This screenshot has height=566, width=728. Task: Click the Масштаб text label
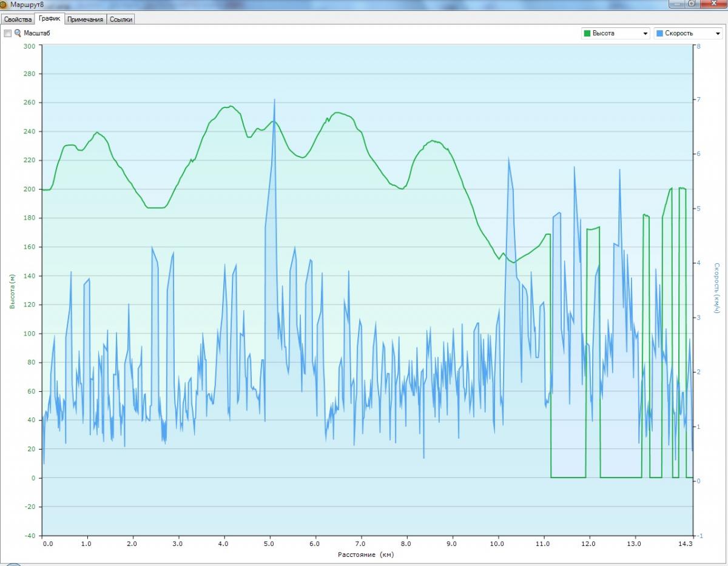tap(37, 33)
